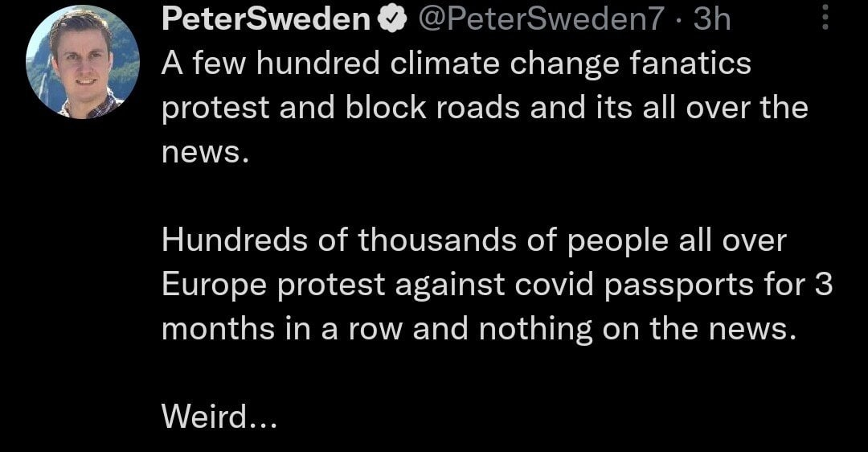Image resolution: width=868 pixels, height=452 pixels.
Task: Open PeterSweden's profile picture
Action: tap(82, 62)
